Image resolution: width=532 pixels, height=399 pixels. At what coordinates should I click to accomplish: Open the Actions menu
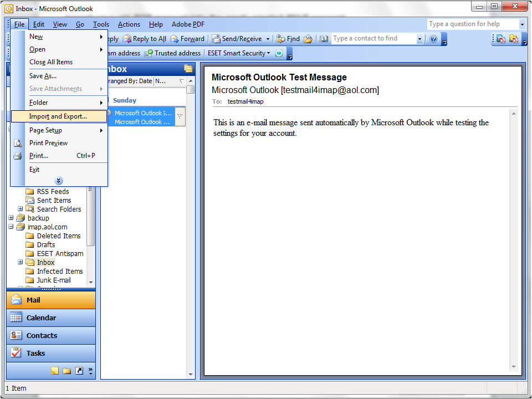tap(129, 24)
